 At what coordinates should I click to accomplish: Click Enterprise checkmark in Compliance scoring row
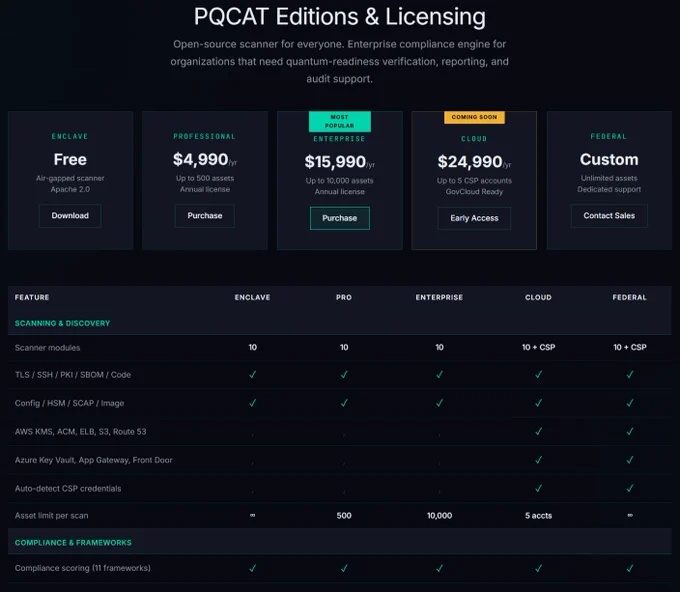tap(439, 568)
